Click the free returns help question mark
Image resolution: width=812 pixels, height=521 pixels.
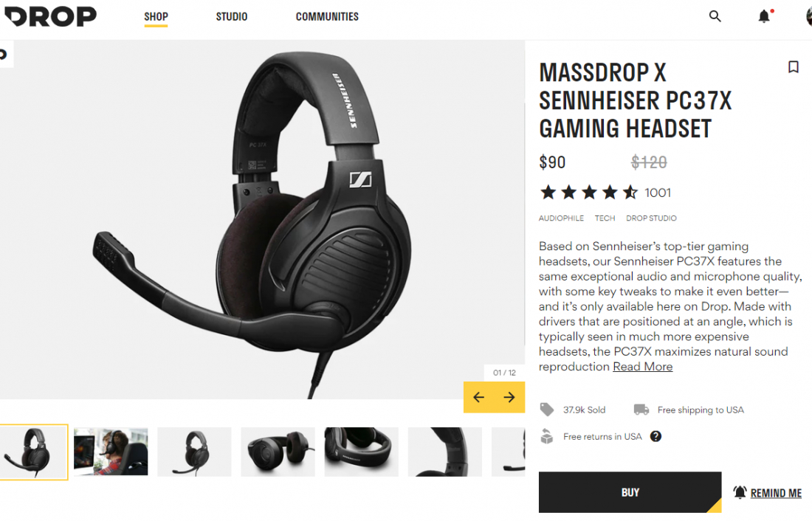656,436
